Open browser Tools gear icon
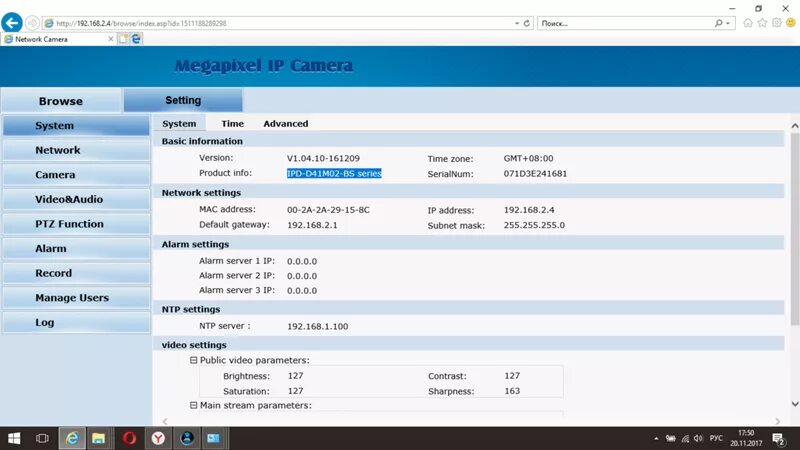 (777, 23)
